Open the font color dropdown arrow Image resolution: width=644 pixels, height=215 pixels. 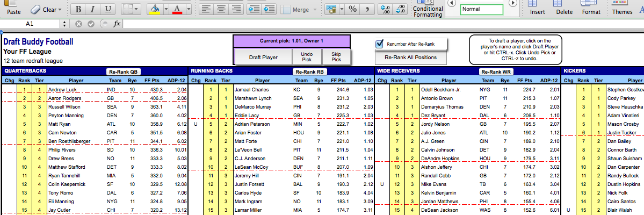click(x=188, y=9)
